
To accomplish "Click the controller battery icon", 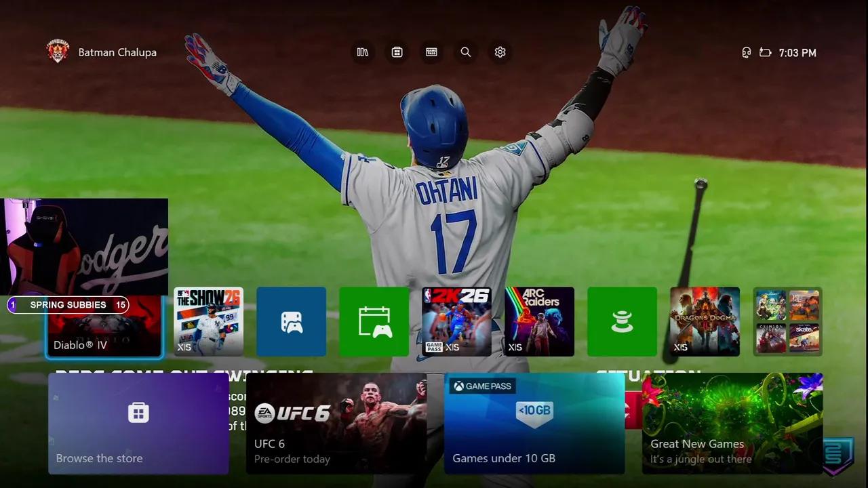I will 766,52.
